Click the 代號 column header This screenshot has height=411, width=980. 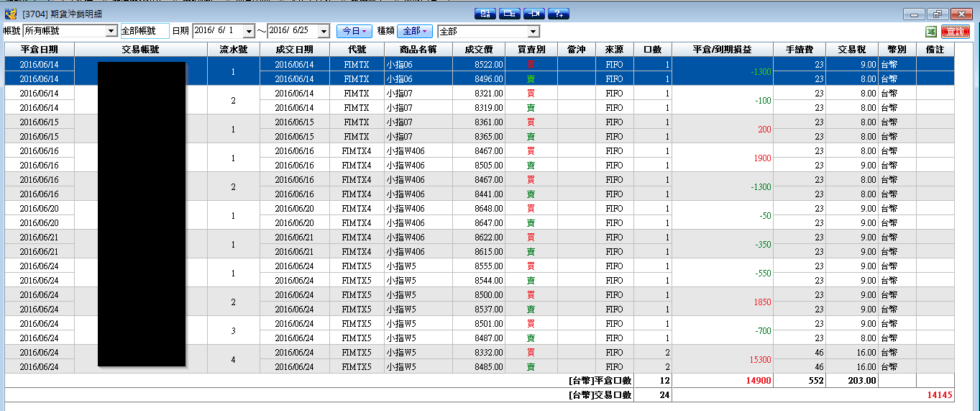357,50
